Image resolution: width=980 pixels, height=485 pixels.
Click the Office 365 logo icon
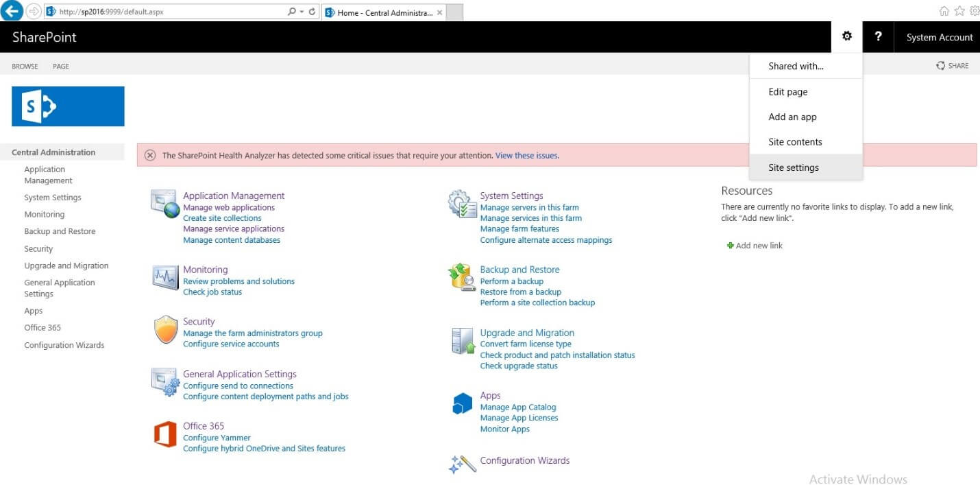(x=165, y=434)
